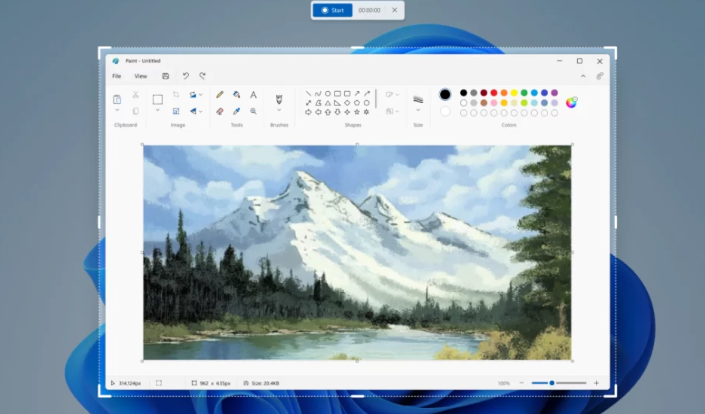Expand the Size dropdown chevron
The width and height of the screenshot is (705, 414).
418,110
